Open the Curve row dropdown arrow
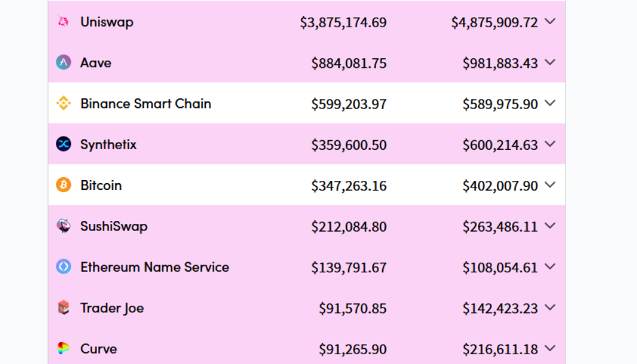The image size is (637, 364). pyautogui.click(x=550, y=349)
